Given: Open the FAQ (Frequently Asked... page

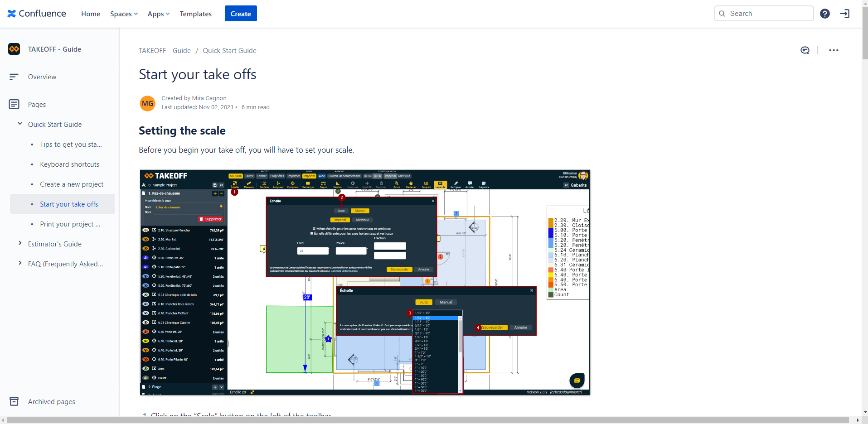Looking at the screenshot, I should point(65,264).
